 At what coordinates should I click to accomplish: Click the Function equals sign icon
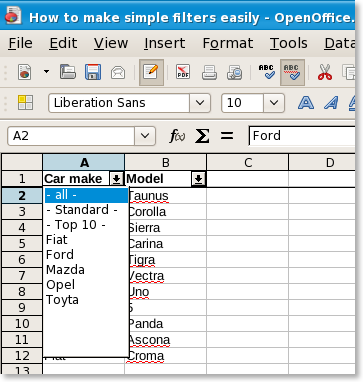[x=227, y=136]
